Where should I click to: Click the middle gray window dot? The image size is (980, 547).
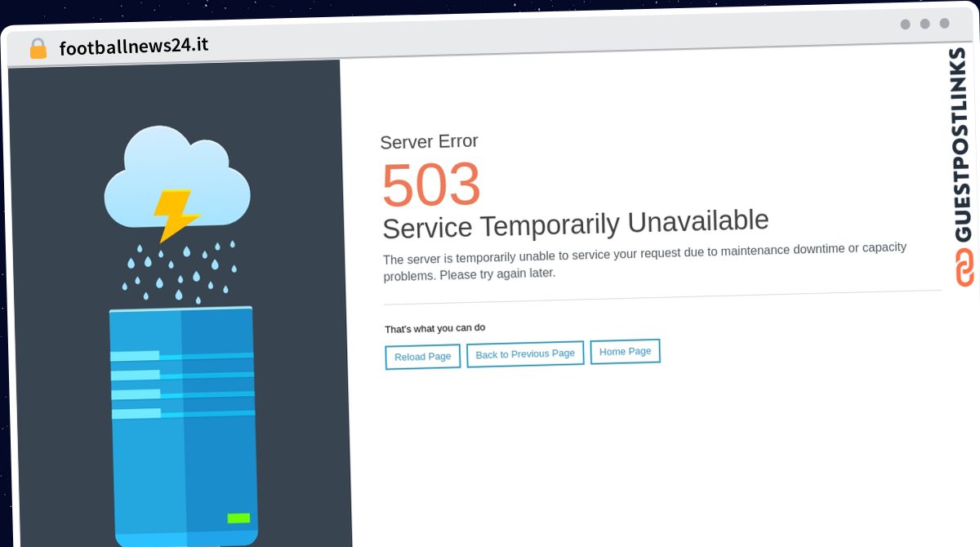tap(925, 24)
